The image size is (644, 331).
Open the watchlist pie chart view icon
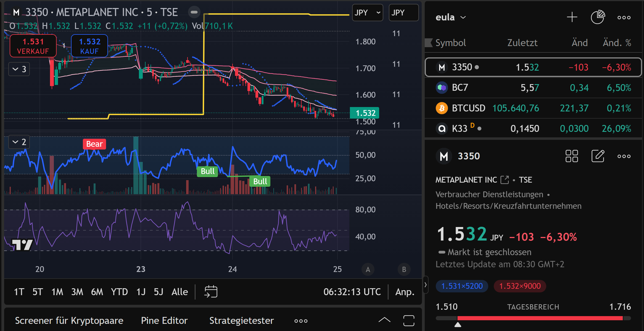tap(598, 17)
